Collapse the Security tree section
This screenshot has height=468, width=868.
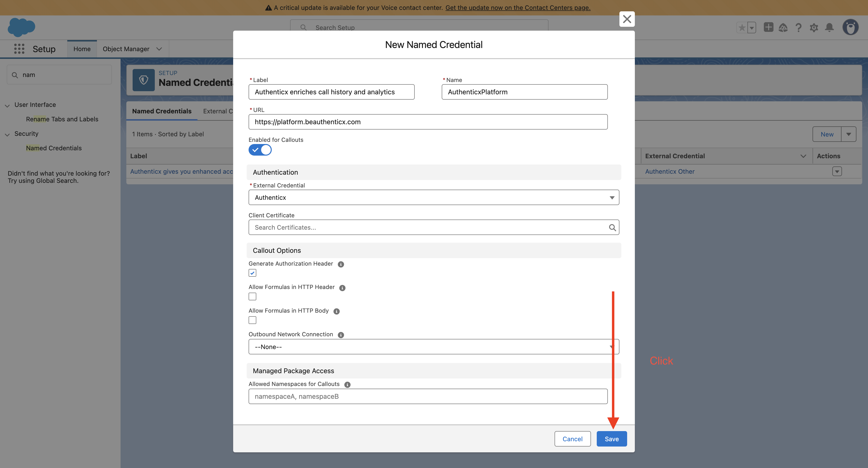click(7, 135)
